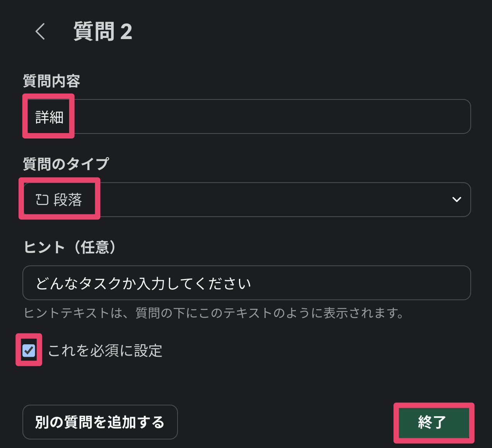The image size is (492, 448).
Task: Click the word 詳細 in the question field
Action: tap(49, 117)
